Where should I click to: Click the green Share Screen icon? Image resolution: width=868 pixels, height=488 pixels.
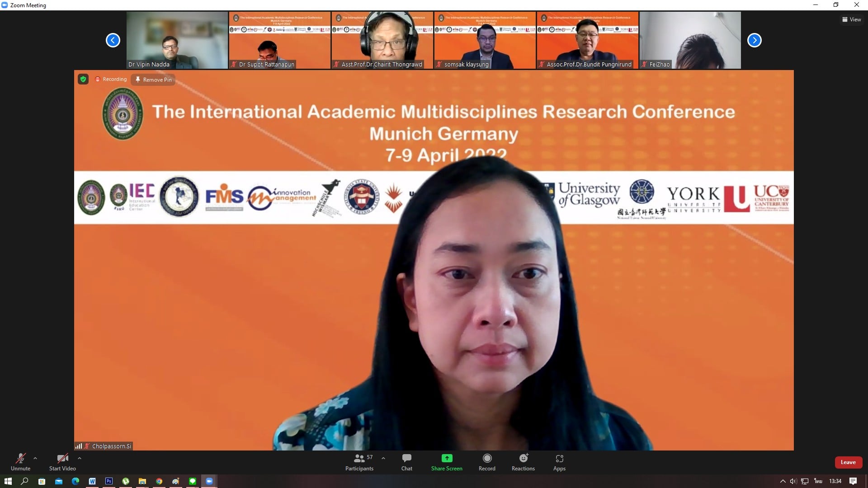[447, 458]
